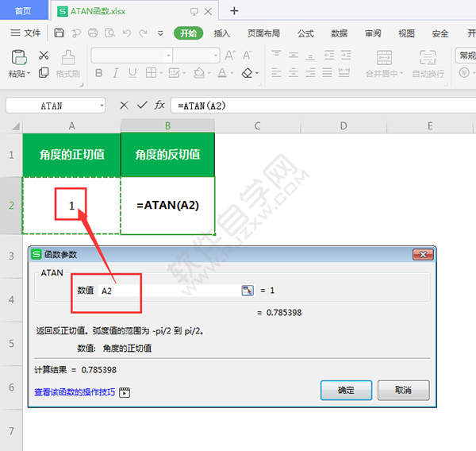476x451 pixels.
Task: Switch to the 页面布局 ribbon tab
Action: (264, 33)
